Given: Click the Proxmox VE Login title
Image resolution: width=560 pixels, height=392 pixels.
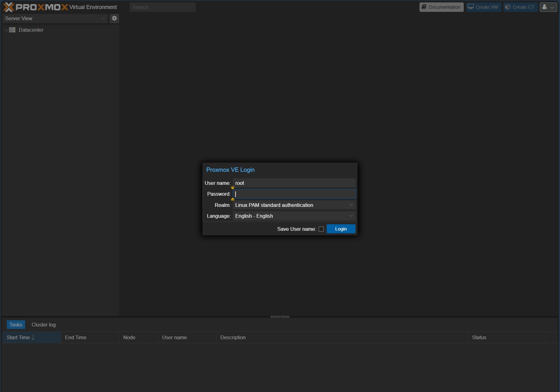Looking at the screenshot, I should (230, 170).
